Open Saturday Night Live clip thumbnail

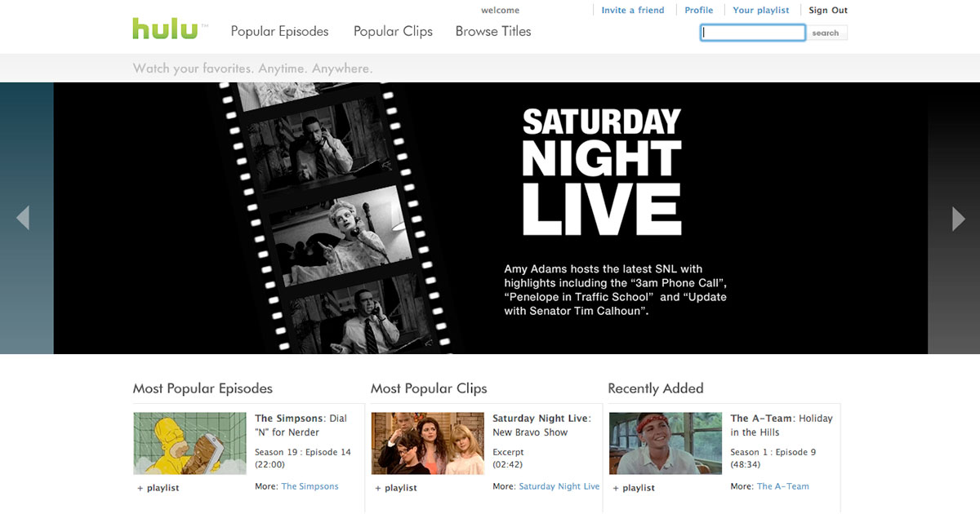(x=428, y=443)
